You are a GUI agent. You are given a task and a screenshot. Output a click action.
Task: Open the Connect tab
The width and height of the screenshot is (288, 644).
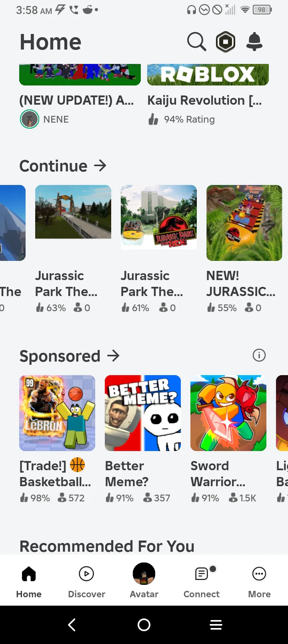click(x=202, y=580)
